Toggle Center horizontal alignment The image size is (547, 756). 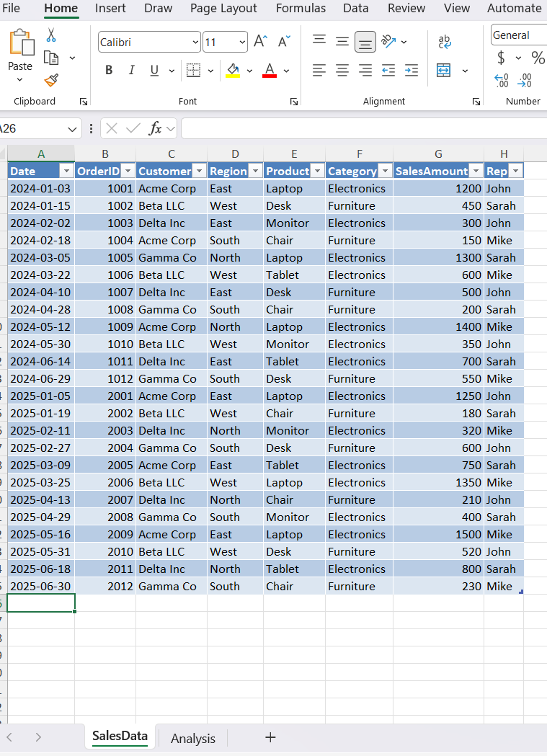342,70
